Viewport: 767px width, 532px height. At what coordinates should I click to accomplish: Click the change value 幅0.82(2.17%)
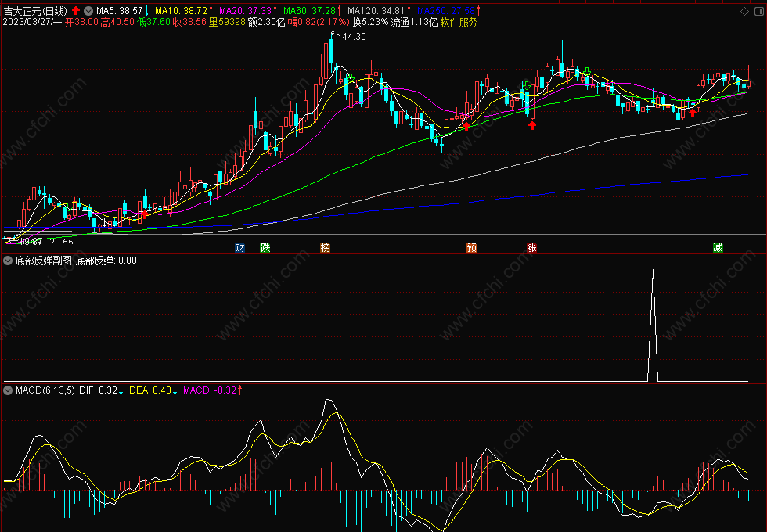(x=319, y=22)
